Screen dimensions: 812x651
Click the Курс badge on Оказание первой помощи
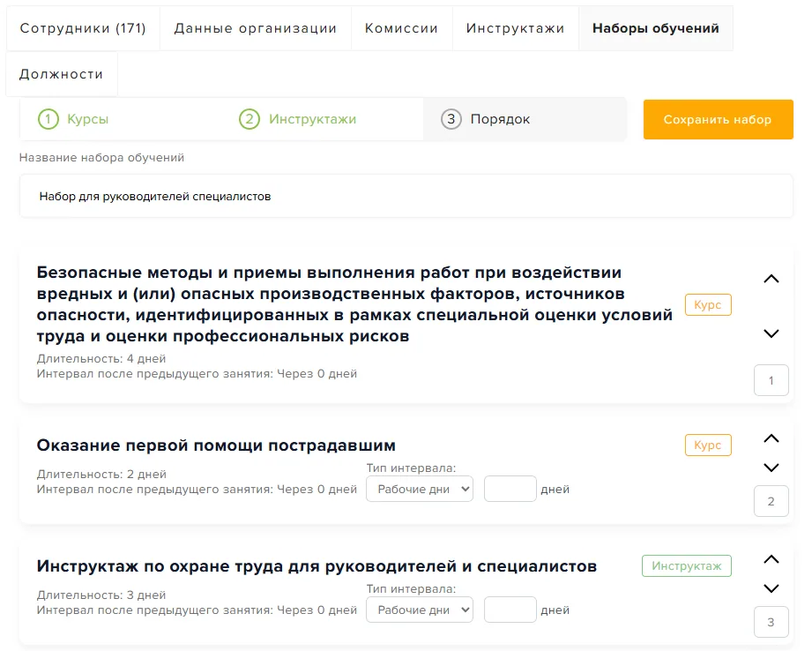point(708,445)
